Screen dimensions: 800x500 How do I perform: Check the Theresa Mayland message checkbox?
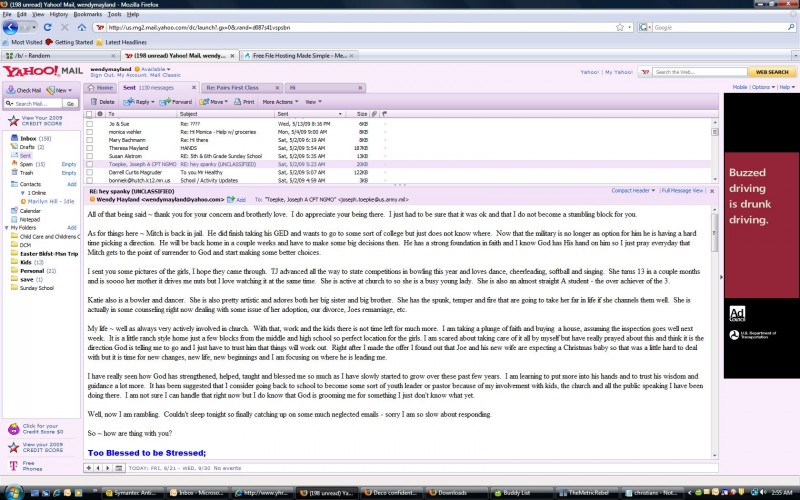(89, 148)
